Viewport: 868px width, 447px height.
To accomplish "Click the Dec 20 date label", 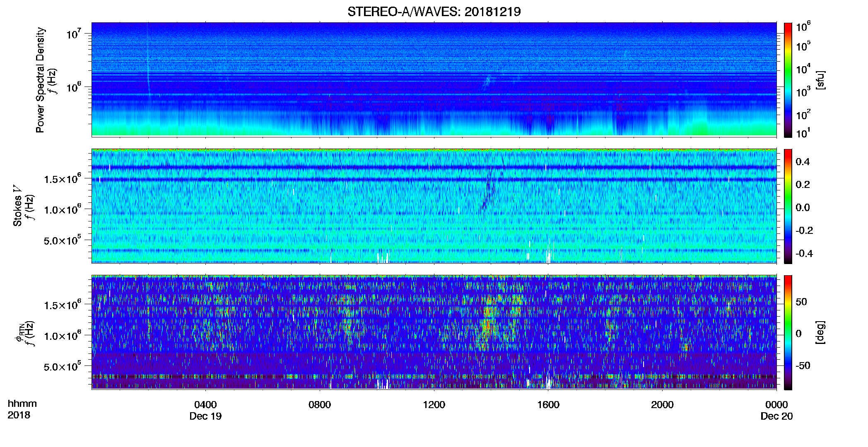I will [776, 416].
